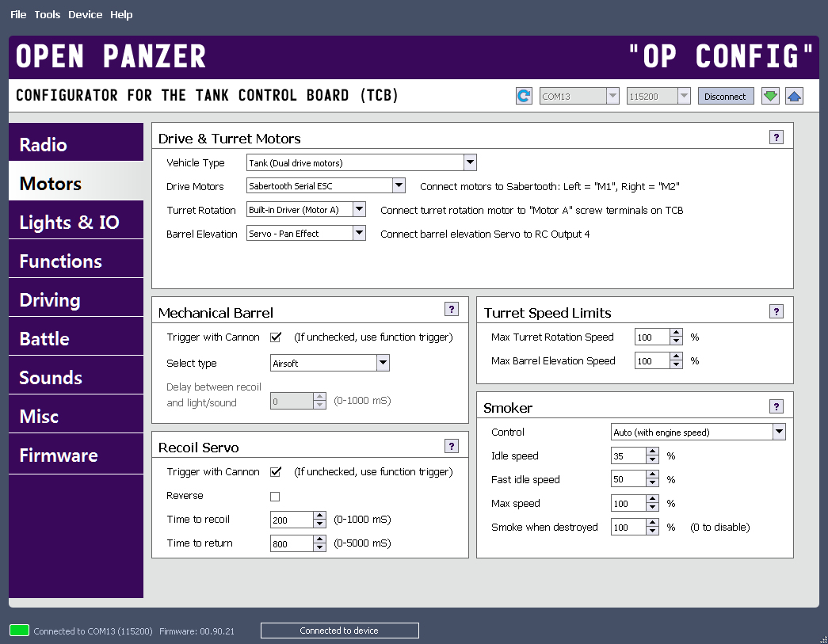This screenshot has width=828, height=644.
Task: Open help for Smoker section
Action: pos(776,406)
